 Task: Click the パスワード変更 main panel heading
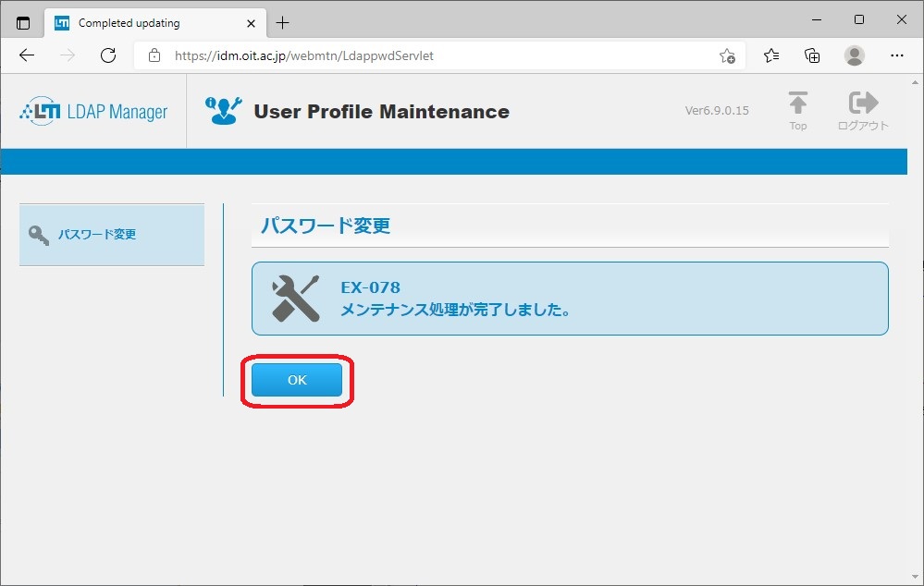(326, 226)
